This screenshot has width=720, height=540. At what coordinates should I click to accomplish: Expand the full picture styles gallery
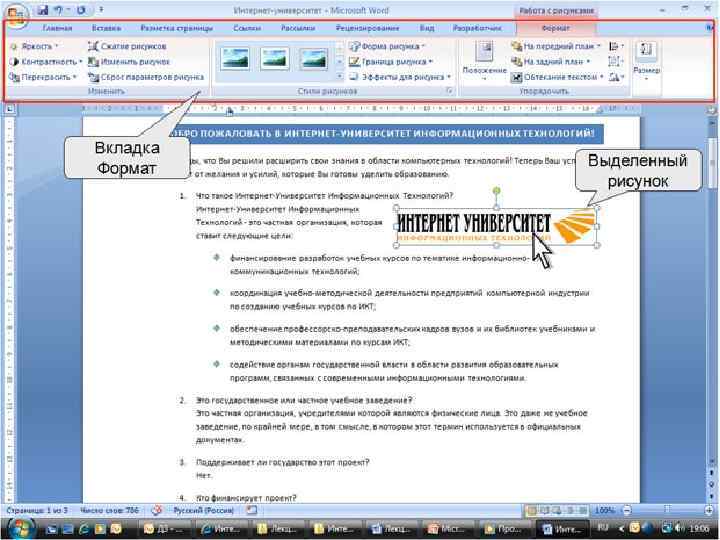point(340,76)
